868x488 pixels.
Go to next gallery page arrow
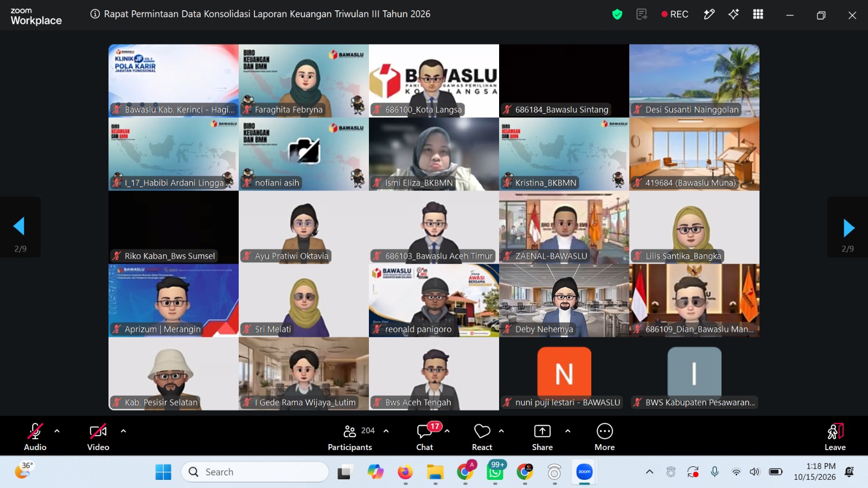pyautogui.click(x=849, y=228)
